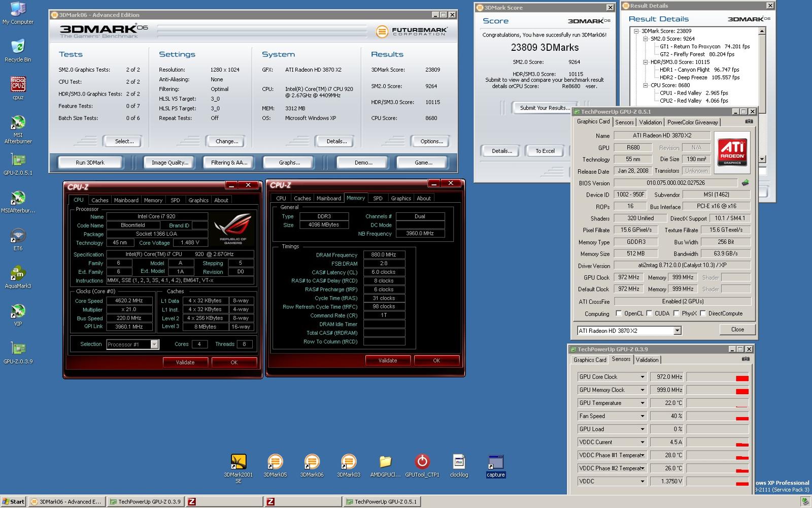Launch the GPUTool_CTP1 desktop icon

pos(422,465)
